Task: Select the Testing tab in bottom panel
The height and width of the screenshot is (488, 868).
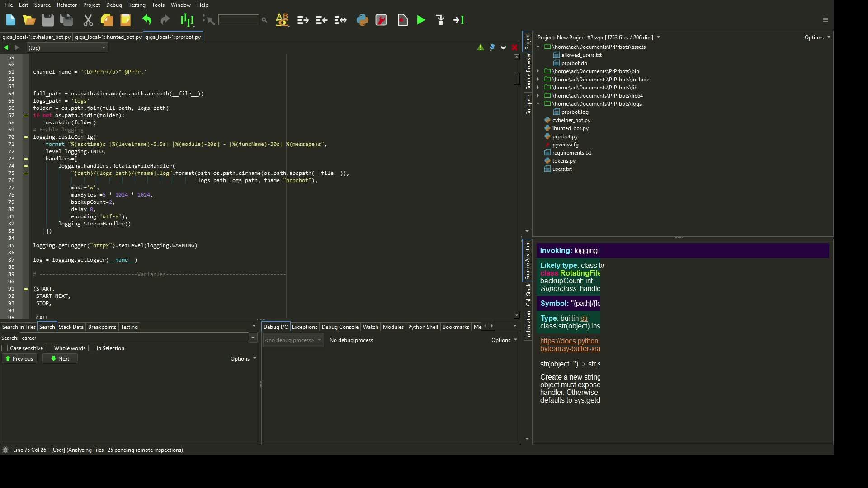Action: click(x=129, y=327)
